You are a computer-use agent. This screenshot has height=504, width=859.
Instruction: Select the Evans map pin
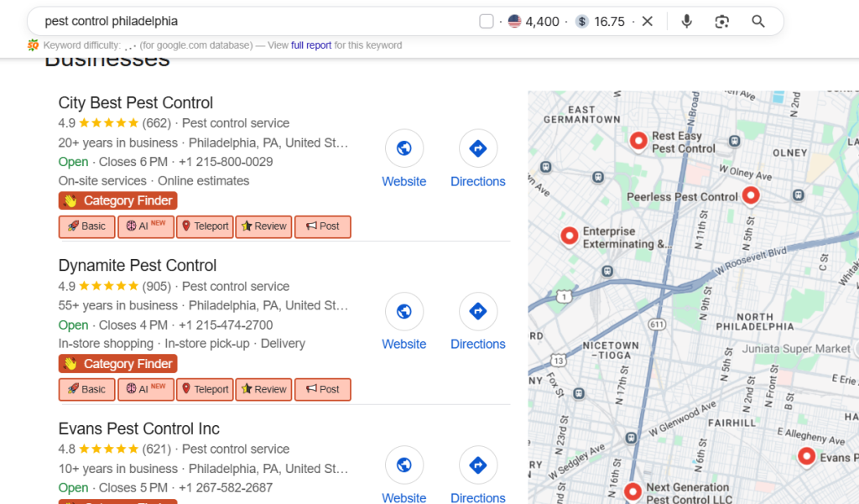(x=806, y=456)
